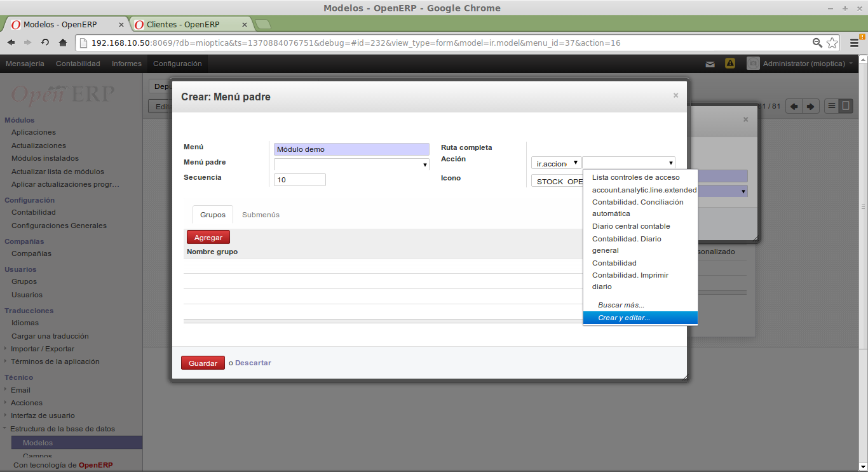This screenshot has height=472, width=868.
Task: Switch to list view icon
Action: [833, 106]
